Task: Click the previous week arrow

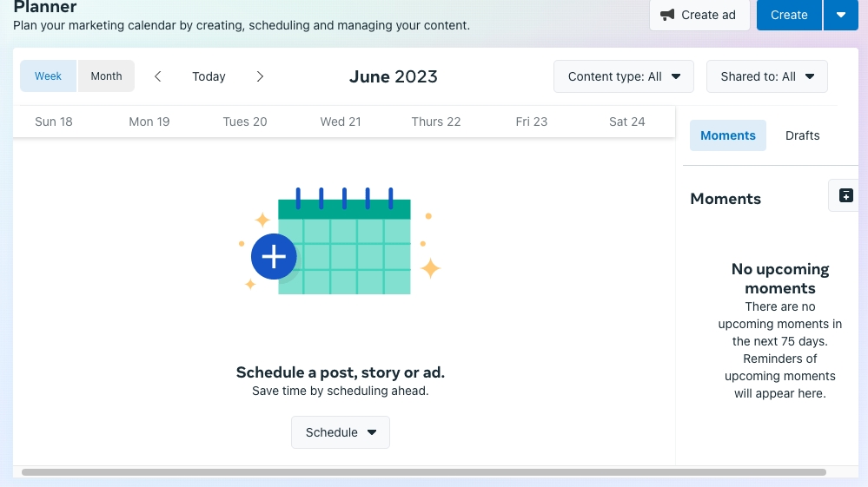Action: 157,76
